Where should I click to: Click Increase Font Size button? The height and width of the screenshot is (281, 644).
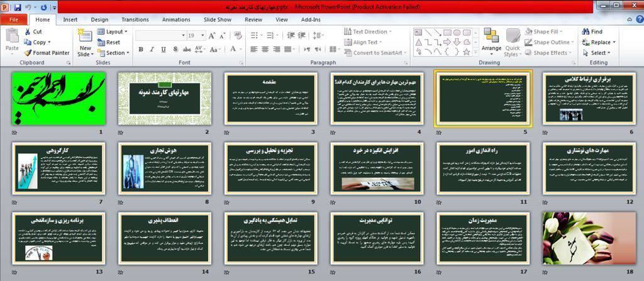[212, 36]
